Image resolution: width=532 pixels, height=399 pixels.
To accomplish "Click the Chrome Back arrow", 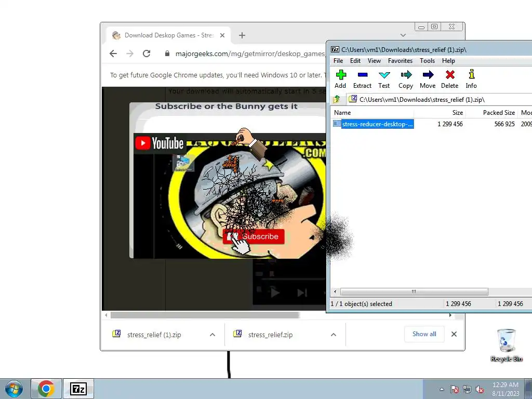I will (113, 54).
